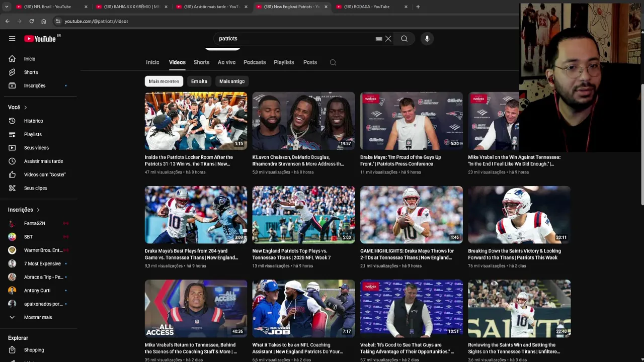Switch to the channel Playlists tab
Image resolution: width=644 pixels, height=362 pixels.
pos(284,62)
